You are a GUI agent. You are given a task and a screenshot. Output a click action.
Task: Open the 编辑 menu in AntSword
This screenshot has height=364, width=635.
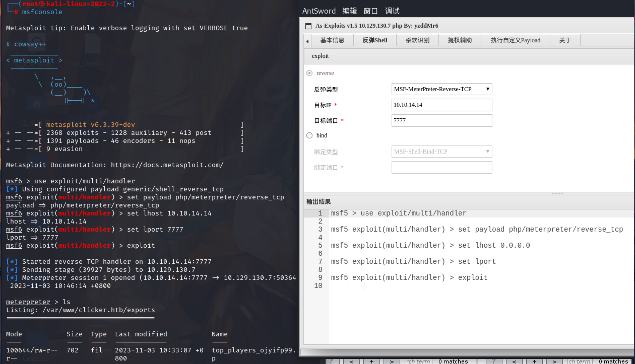click(x=350, y=11)
